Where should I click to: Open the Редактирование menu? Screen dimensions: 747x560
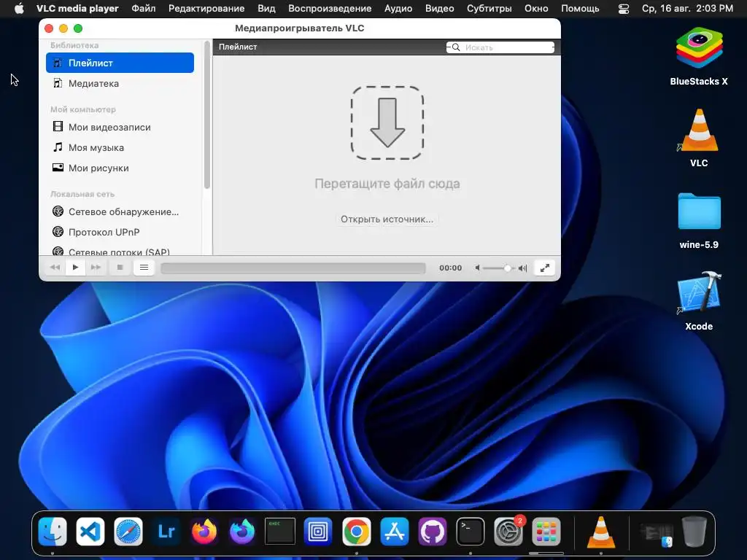point(206,8)
